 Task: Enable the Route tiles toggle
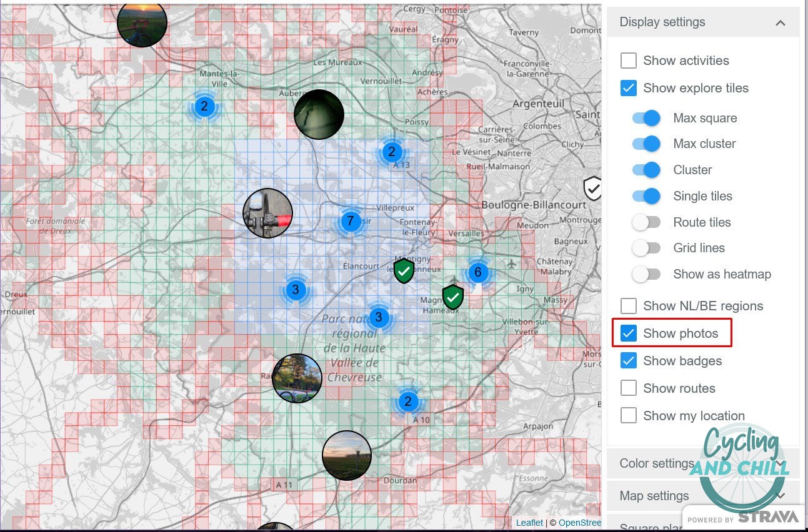click(x=647, y=222)
